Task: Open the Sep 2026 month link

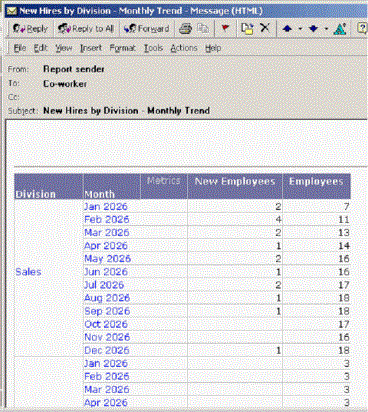Action: (107, 311)
